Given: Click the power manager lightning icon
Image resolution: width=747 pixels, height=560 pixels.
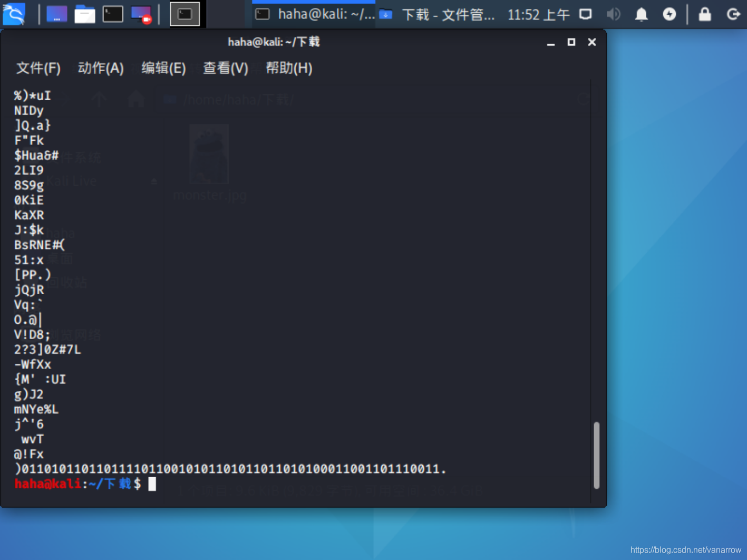Looking at the screenshot, I should tap(670, 14).
